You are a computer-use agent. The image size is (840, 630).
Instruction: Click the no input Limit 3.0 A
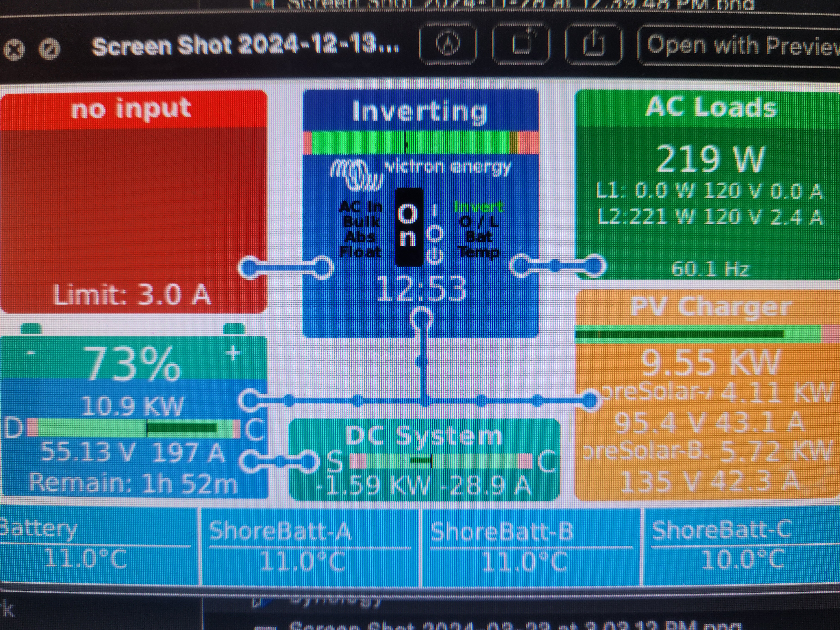132,294
